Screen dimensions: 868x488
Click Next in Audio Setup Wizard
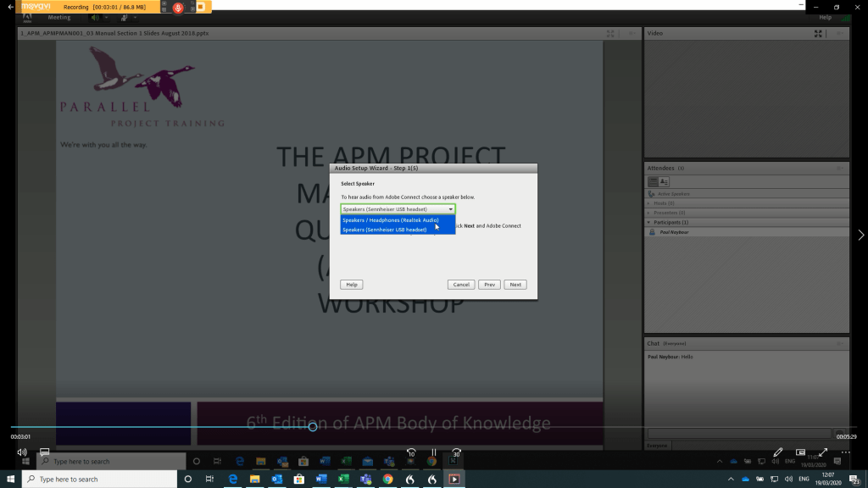coord(515,285)
